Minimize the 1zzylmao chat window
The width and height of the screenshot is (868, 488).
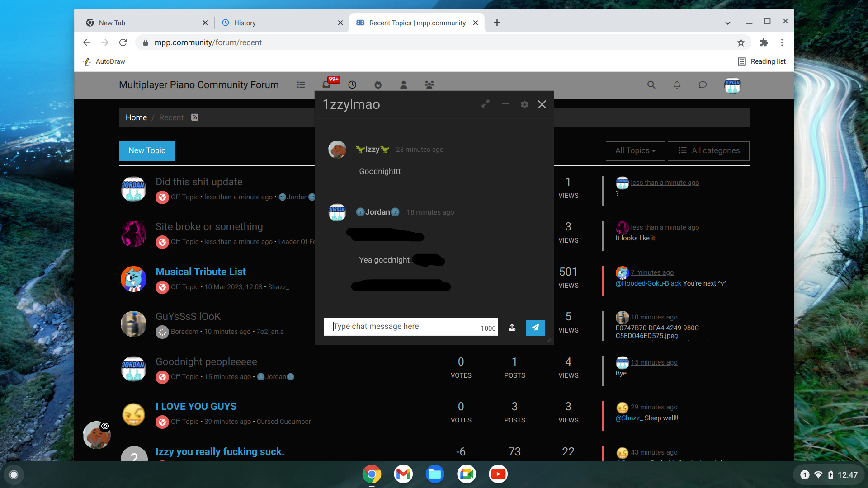pyautogui.click(x=505, y=104)
